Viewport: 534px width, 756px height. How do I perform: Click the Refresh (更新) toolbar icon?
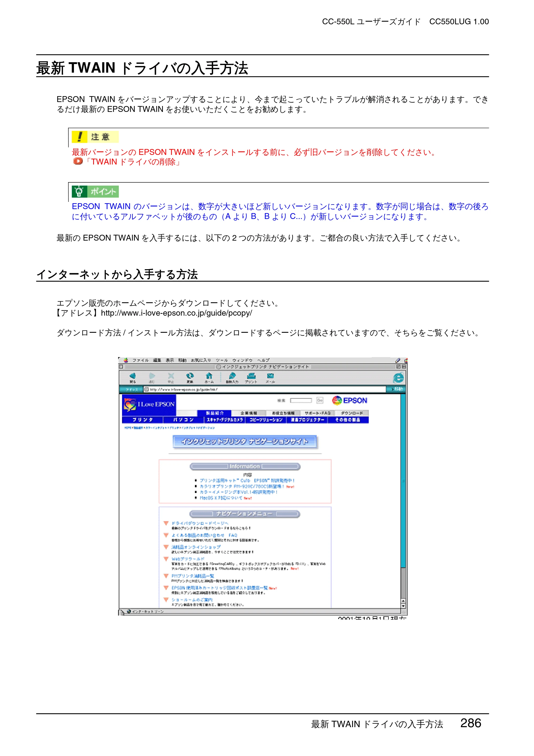(190, 378)
